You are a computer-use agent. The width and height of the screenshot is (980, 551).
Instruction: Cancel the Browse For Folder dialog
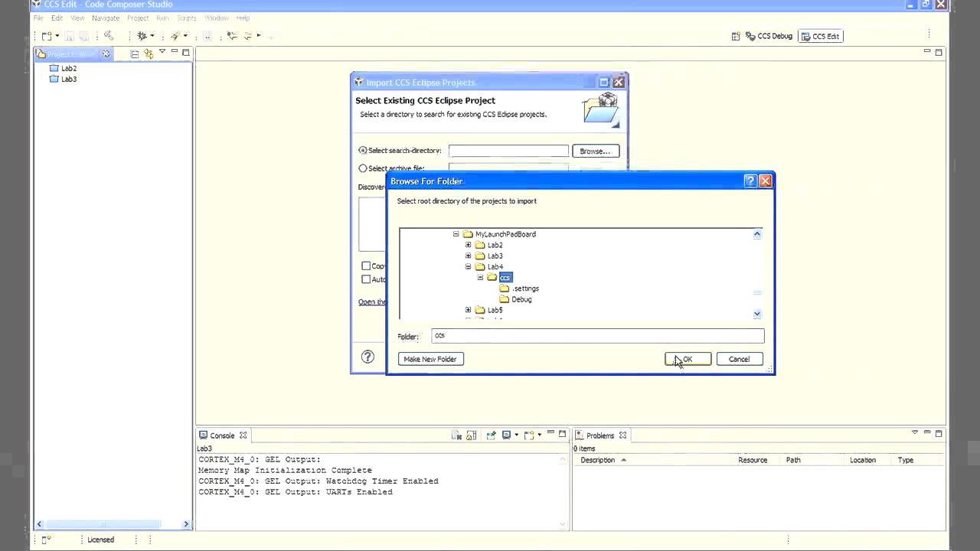pyautogui.click(x=739, y=359)
